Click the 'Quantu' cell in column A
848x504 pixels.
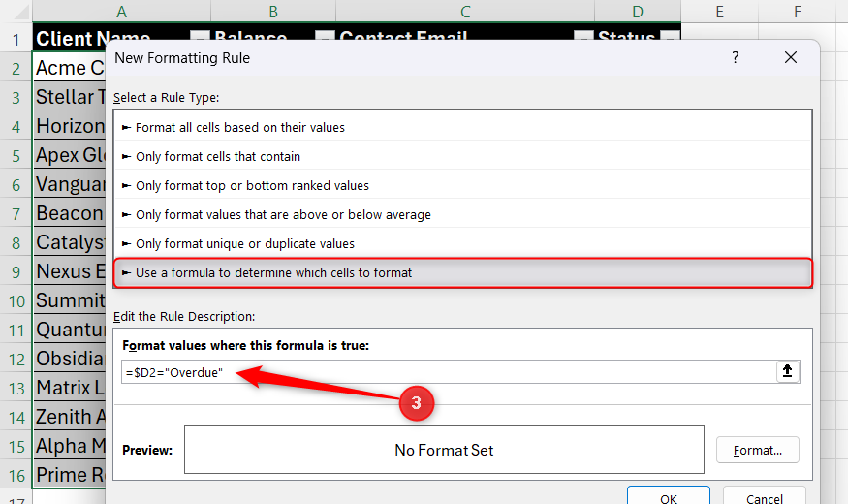pyautogui.click(x=69, y=330)
